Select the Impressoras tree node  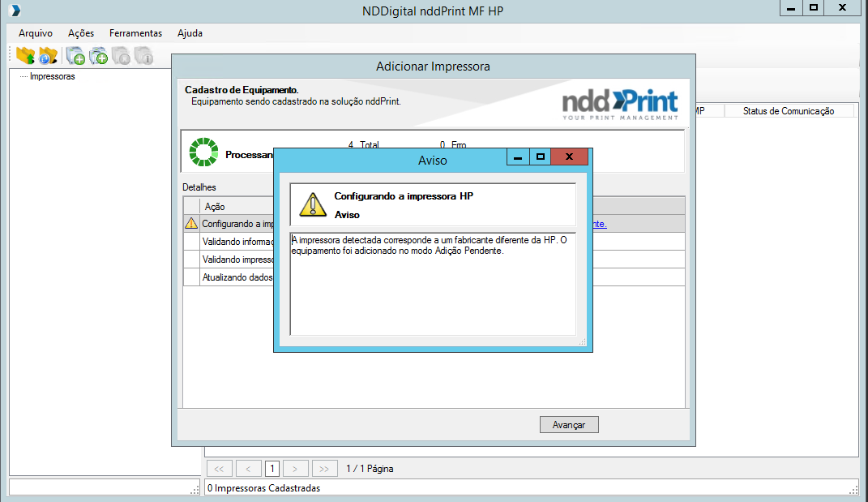coord(52,77)
